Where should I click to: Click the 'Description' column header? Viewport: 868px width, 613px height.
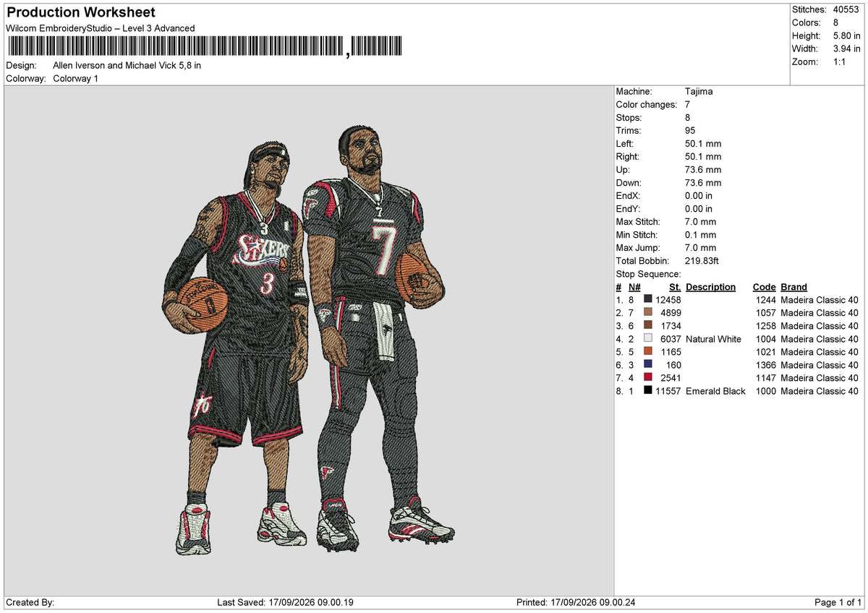coord(710,287)
